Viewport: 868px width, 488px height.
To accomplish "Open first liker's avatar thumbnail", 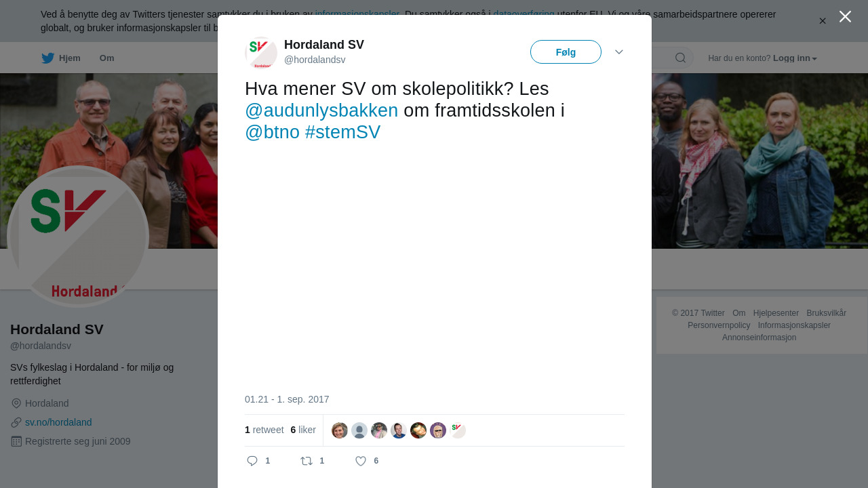I will click(x=340, y=430).
